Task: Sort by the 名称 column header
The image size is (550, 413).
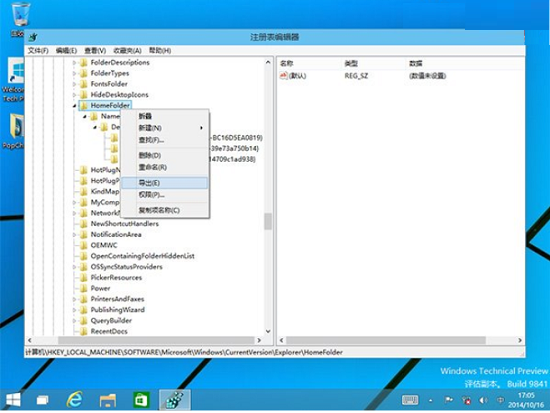Action: tap(287, 64)
